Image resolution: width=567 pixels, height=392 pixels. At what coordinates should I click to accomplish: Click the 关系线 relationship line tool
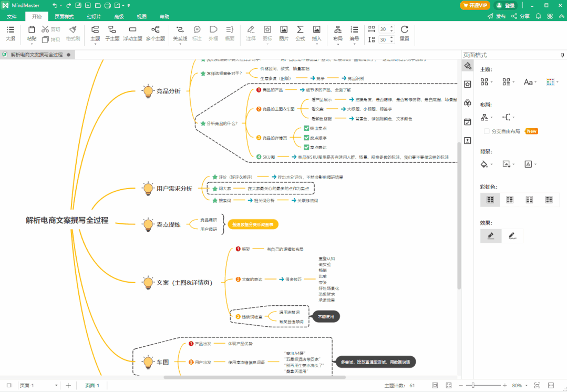[x=180, y=33]
